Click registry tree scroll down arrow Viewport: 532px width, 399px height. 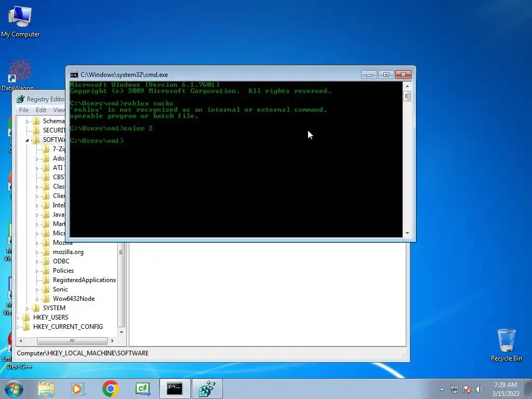click(x=122, y=332)
